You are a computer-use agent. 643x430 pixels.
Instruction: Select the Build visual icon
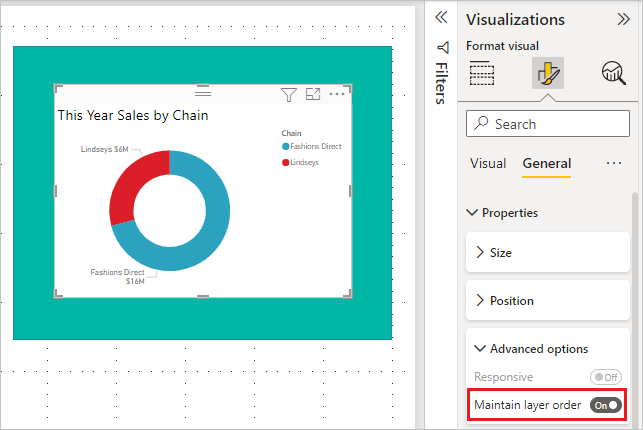tap(482, 73)
